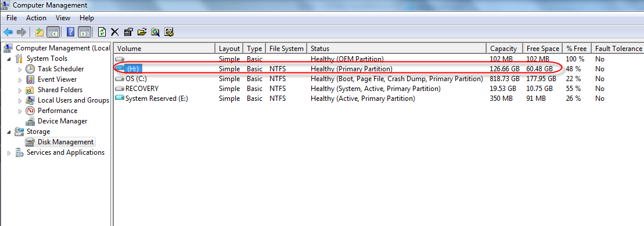Select Event Viewer label in tree
Image resolution: width=644 pixels, height=226 pixels.
[x=57, y=79]
